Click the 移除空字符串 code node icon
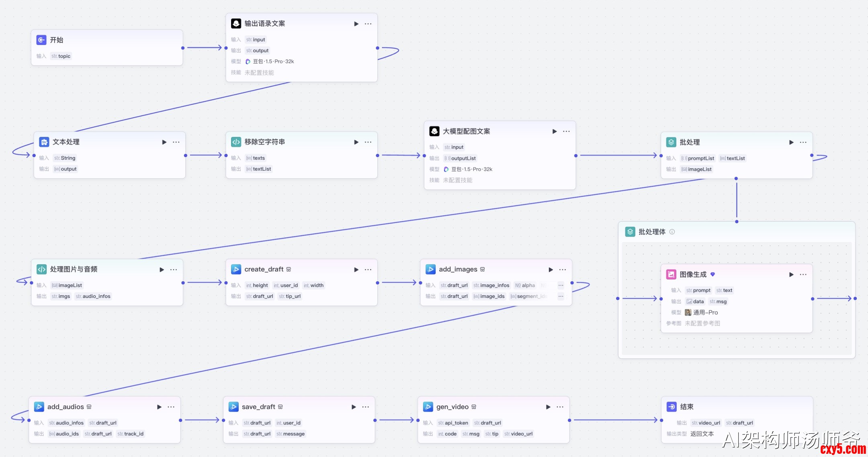 pyautogui.click(x=236, y=142)
